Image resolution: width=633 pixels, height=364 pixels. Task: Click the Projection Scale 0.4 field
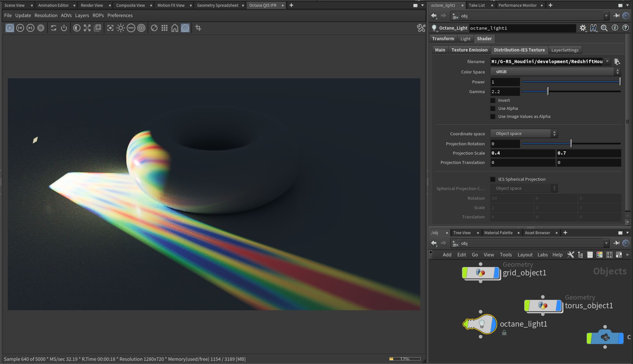tap(522, 153)
